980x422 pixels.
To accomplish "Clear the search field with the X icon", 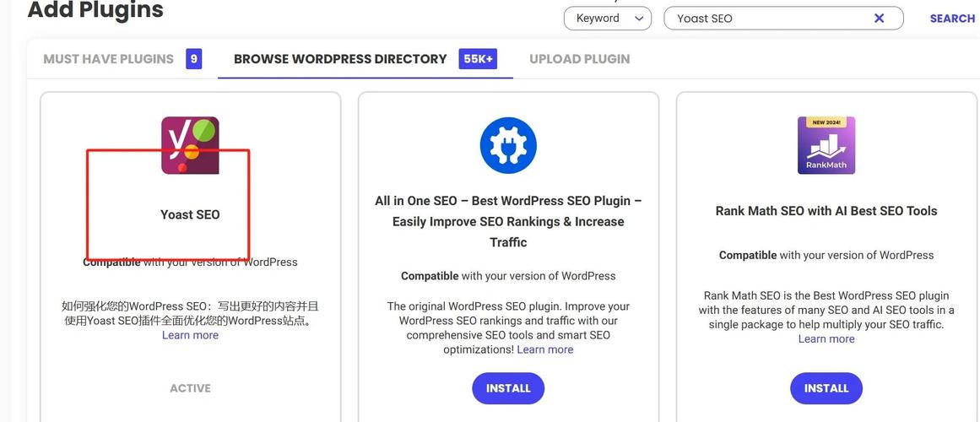I will click(x=879, y=18).
